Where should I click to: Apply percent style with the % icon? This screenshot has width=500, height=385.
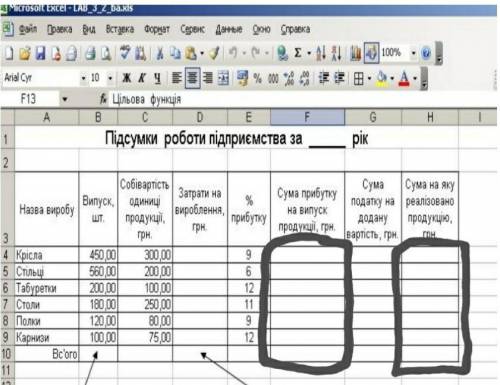[x=257, y=79]
